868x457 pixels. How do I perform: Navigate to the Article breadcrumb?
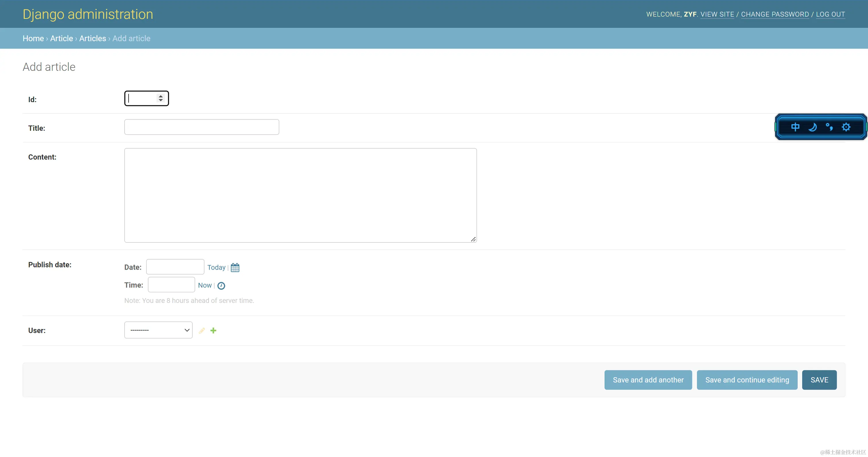pos(61,38)
